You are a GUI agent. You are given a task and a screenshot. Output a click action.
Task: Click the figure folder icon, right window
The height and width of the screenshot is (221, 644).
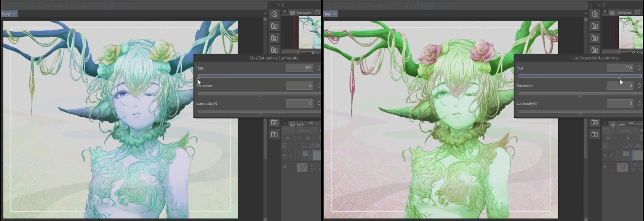tap(595, 134)
